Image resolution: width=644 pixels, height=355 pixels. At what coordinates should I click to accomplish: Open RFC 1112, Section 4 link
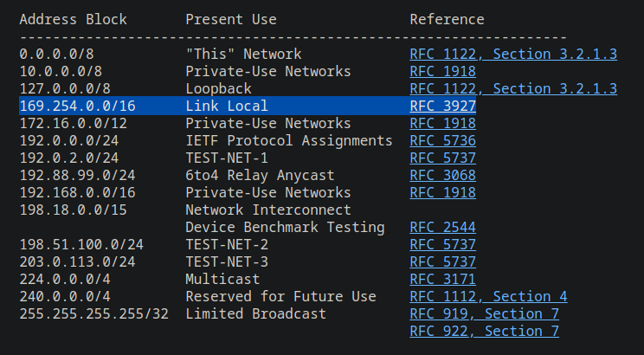pyautogui.click(x=489, y=297)
